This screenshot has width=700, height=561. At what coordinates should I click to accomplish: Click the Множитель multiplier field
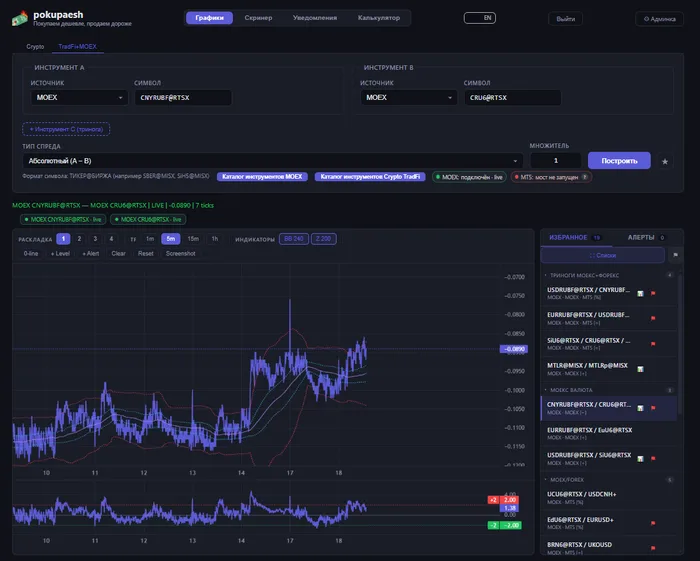pos(556,161)
